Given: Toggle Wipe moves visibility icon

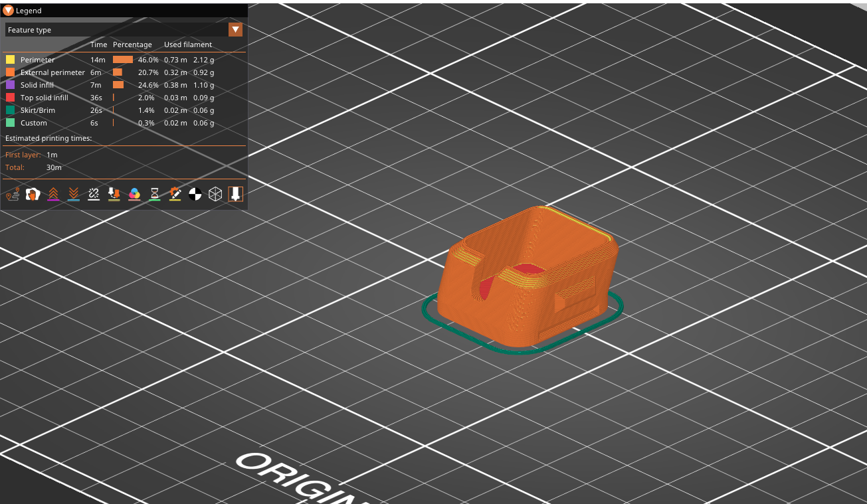Looking at the screenshot, I should [33, 194].
